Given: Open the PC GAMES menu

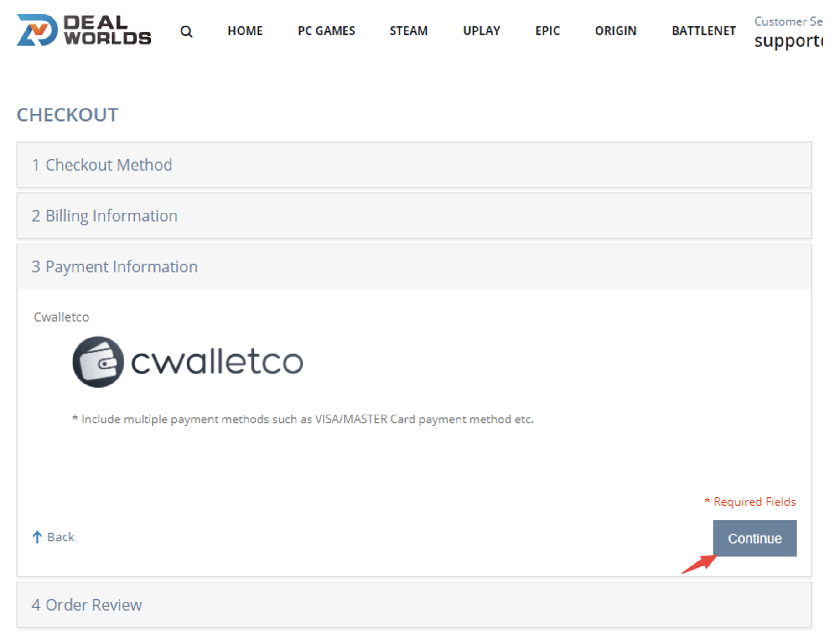Looking at the screenshot, I should [x=326, y=31].
